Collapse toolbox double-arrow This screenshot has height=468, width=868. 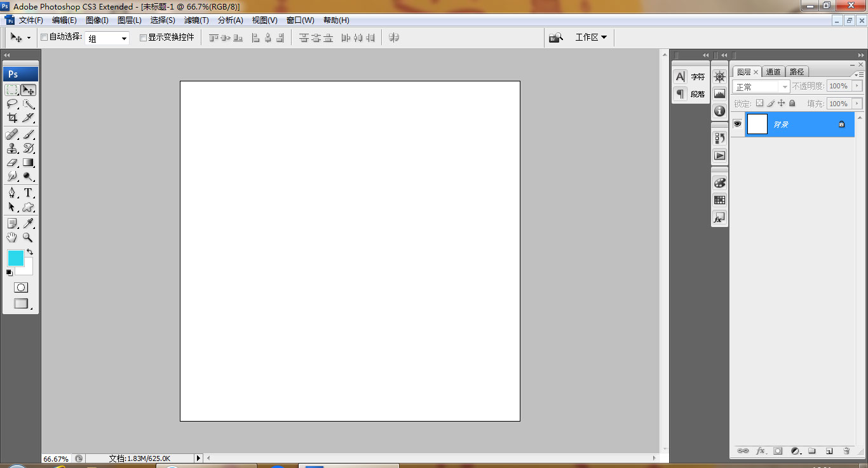tap(8, 55)
